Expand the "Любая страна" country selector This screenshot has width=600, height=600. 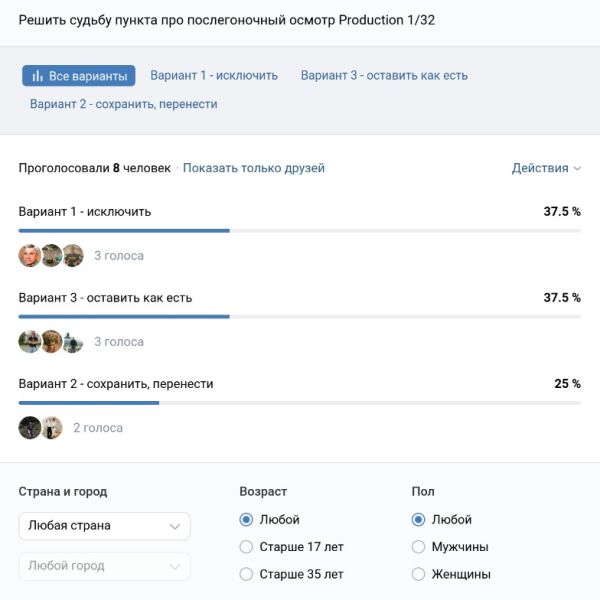104,525
